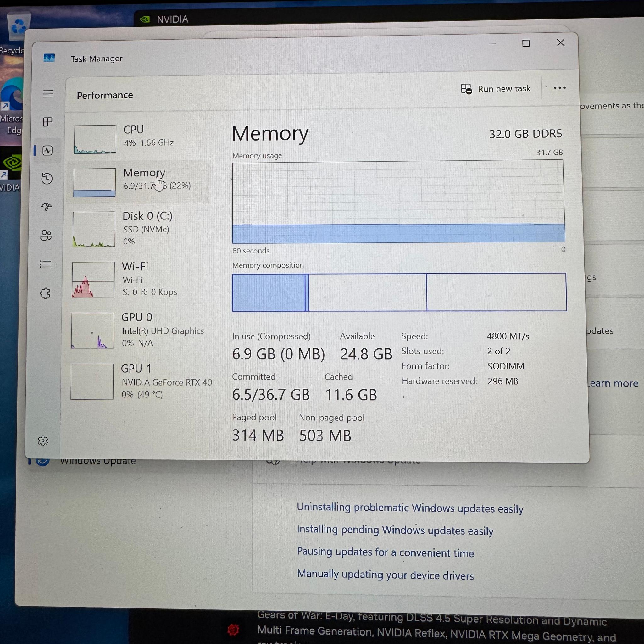Open 'Uninstalling problematic Windows updates easily' link
This screenshot has width=644, height=644.
(x=410, y=508)
